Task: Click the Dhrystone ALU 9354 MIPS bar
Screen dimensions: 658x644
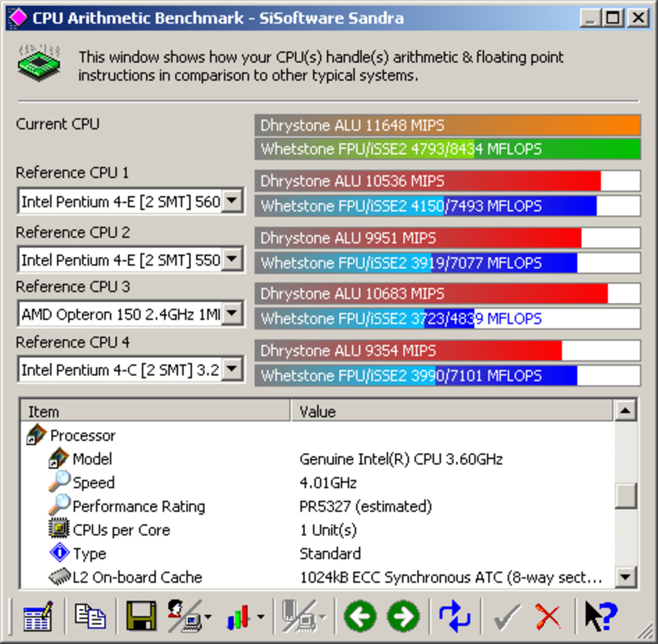Action: tap(447, 350)
